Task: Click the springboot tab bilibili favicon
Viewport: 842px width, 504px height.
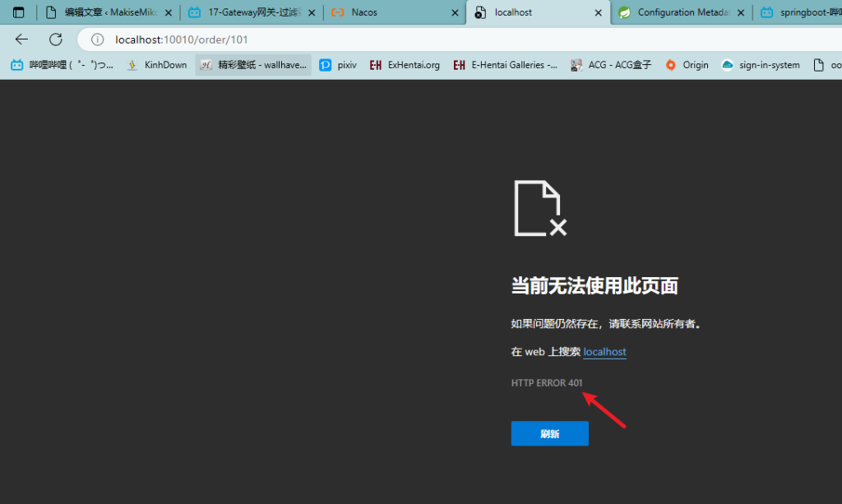Action: 767,12
